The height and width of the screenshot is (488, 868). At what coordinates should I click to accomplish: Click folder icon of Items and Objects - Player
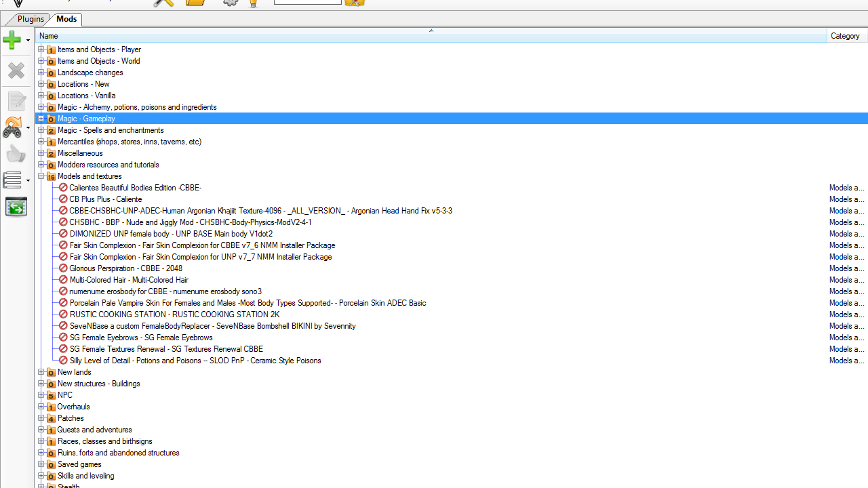pyautogui.click(x=52, y=49)
